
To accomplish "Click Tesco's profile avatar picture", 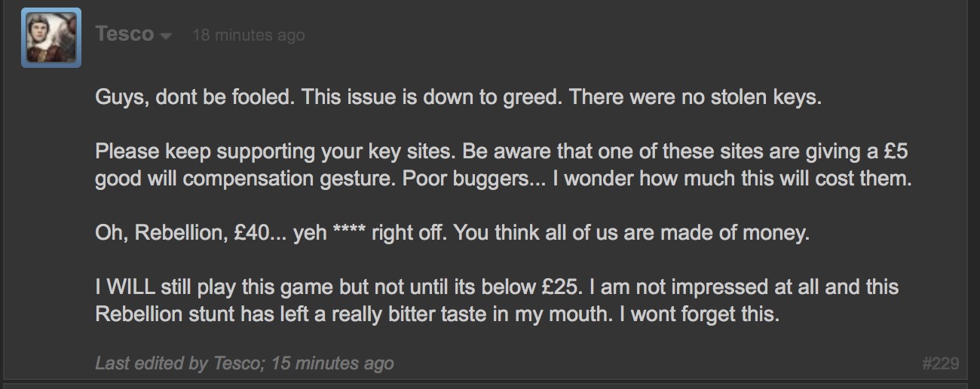I will 51,38.
